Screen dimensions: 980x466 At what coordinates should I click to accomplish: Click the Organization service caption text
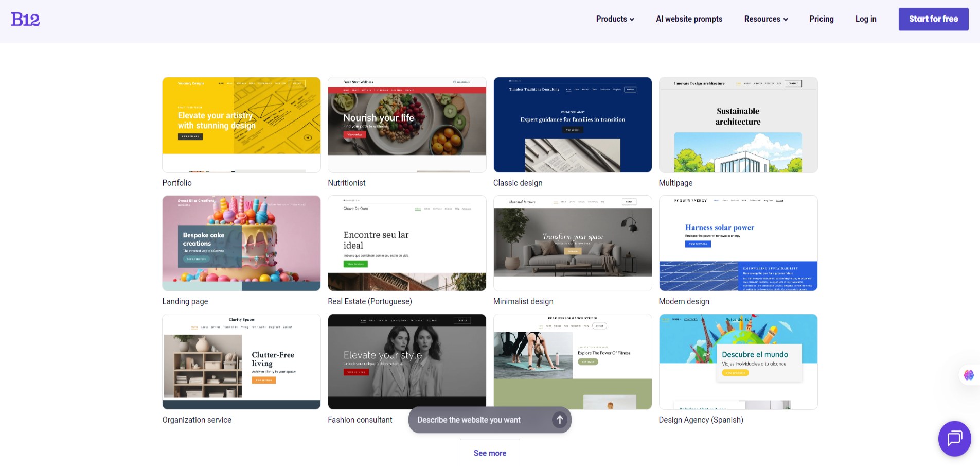click(x=197, y=420)
